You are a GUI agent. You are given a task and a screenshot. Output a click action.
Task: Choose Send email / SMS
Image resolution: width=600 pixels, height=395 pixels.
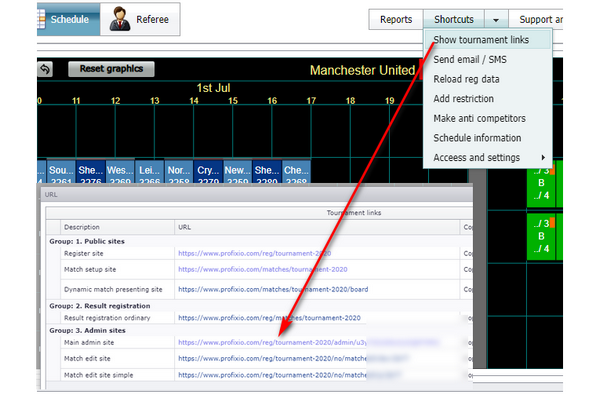point(488,59)
